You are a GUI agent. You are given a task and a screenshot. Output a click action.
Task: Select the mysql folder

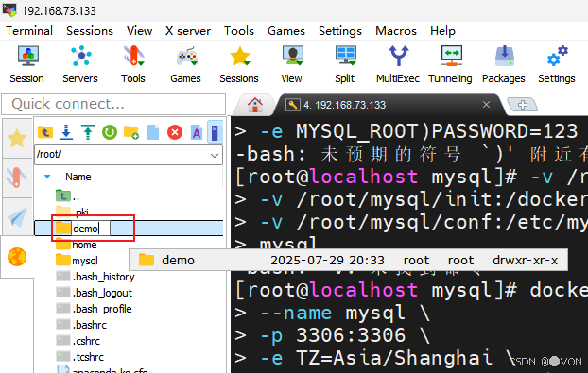tap(78, 261)
